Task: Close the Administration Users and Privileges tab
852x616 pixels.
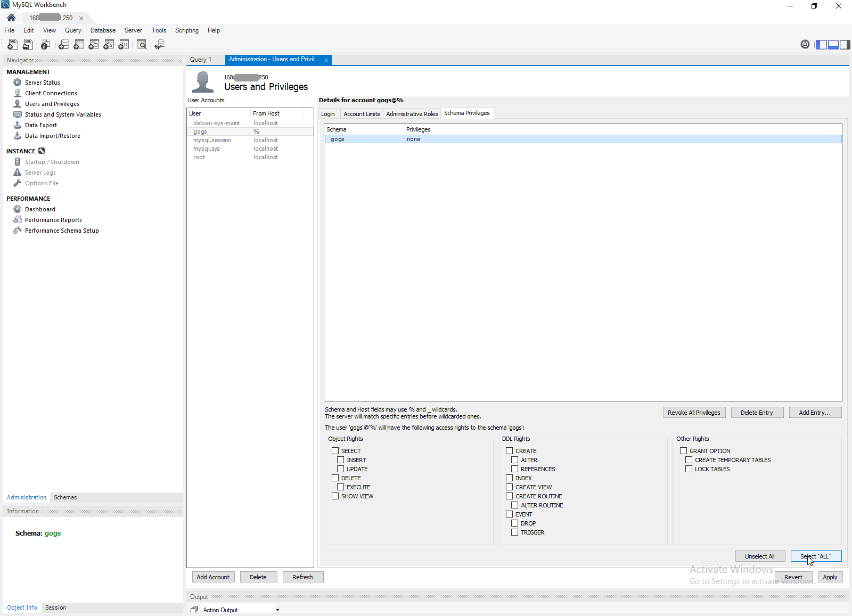Action: pyautogui.click(x=326, y=60)
